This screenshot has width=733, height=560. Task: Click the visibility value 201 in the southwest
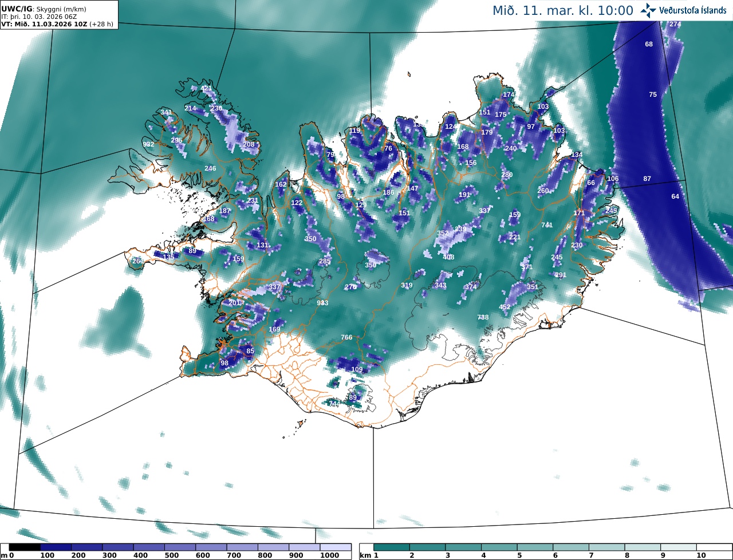coord(234,303)
